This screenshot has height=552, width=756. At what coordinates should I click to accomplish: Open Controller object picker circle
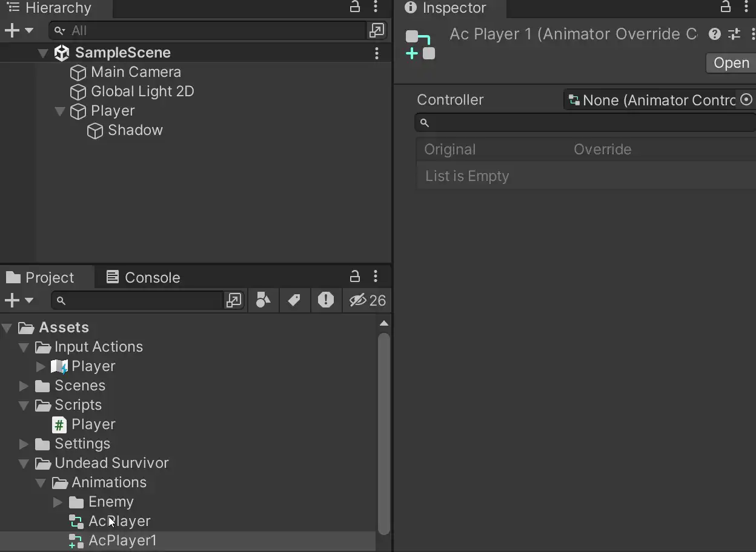coord(746,100)
